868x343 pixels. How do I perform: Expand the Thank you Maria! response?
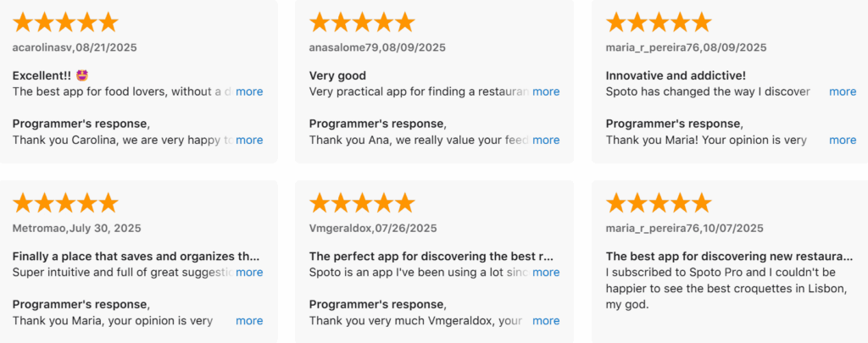coord(843,140)
